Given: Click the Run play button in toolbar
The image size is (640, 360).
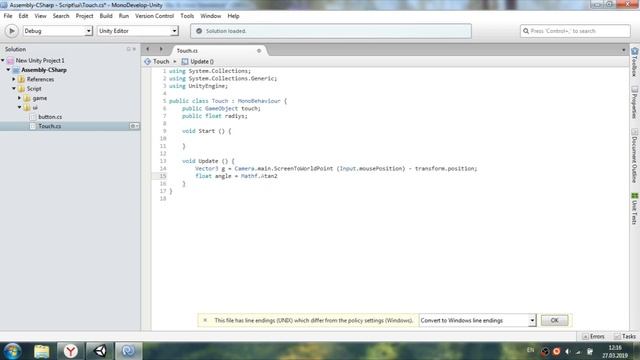Looking at the screenshot, I should coord(11,31).
